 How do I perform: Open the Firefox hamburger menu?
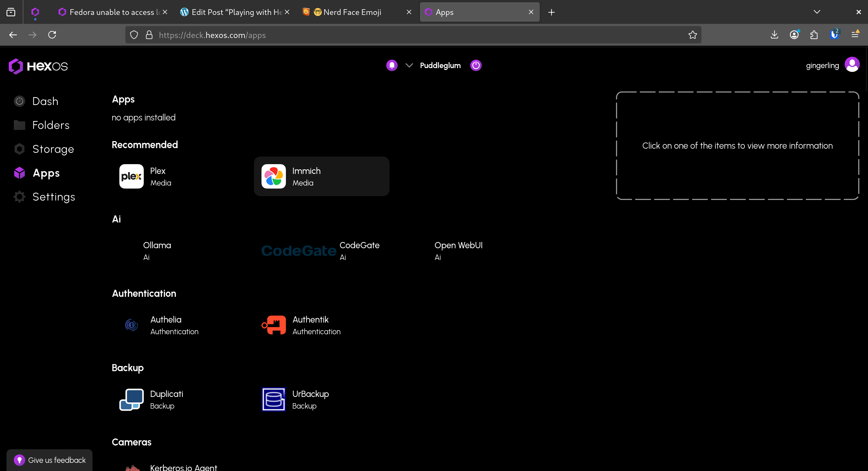click(855, 34)
